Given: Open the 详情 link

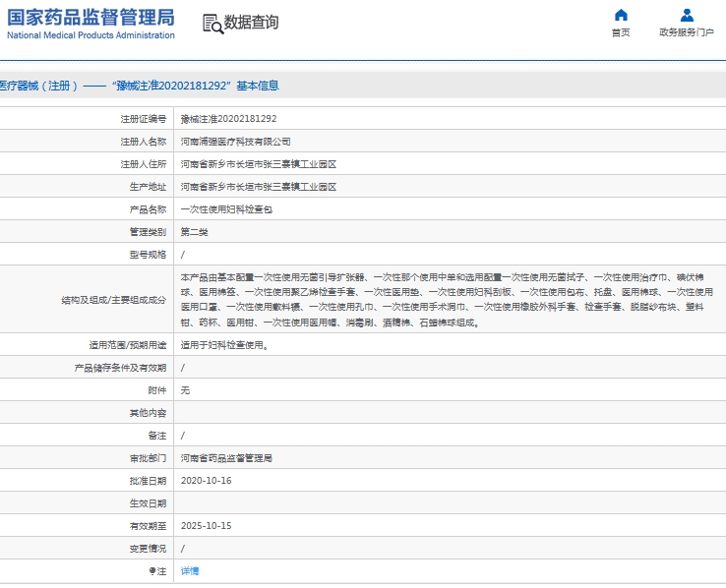Looking at the screenshot, I should [x=190, y=571].
